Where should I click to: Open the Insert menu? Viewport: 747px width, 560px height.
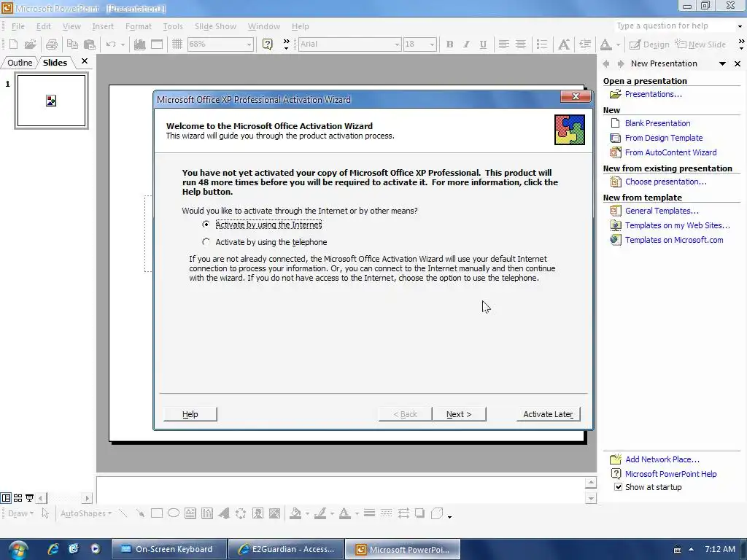coord(103,26)
